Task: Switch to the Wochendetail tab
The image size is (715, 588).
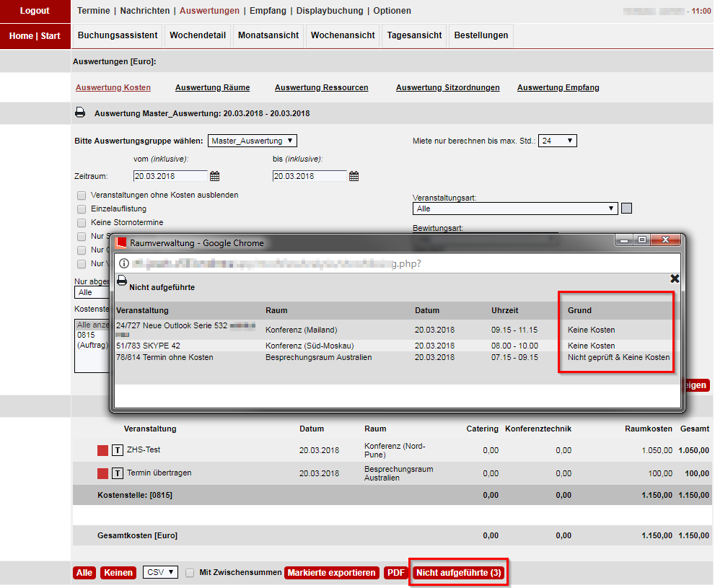Action: 198,35
